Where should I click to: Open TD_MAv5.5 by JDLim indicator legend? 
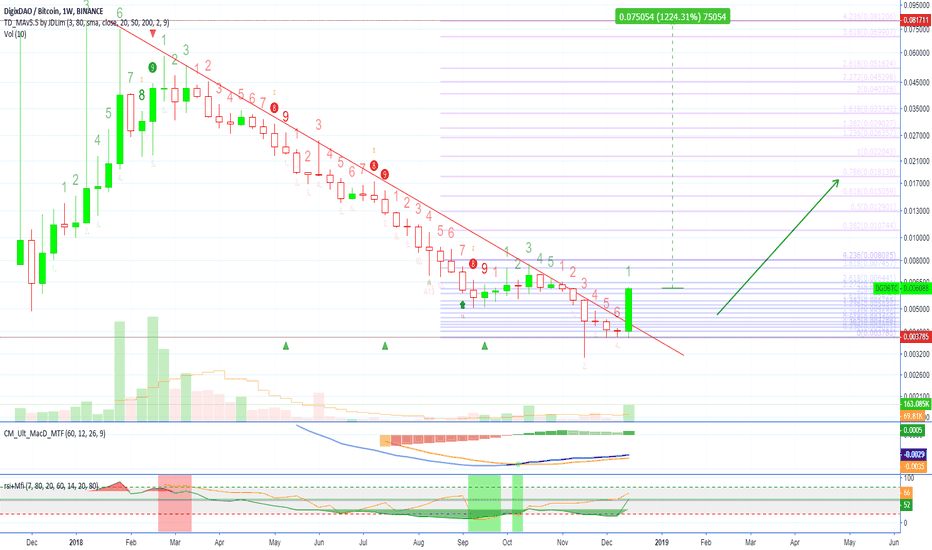(86, 23)
